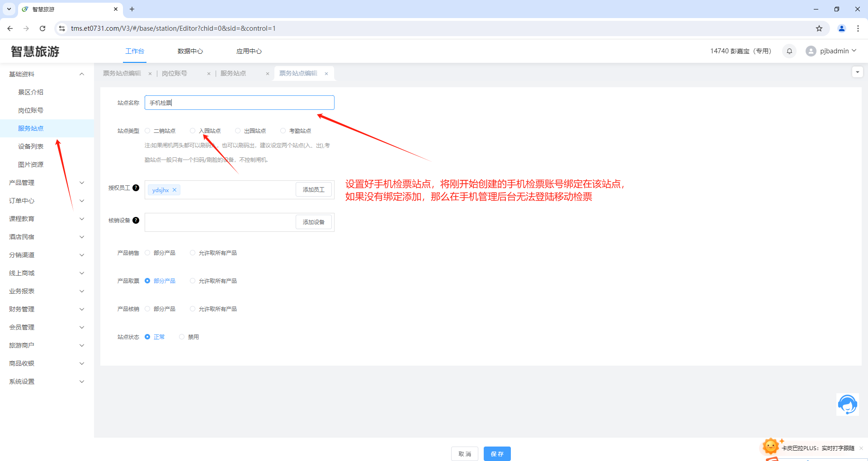The height and width of the screenshot is (461, 868).
Task: Switch to 数据中心 top menu
Action: (190, 51)
